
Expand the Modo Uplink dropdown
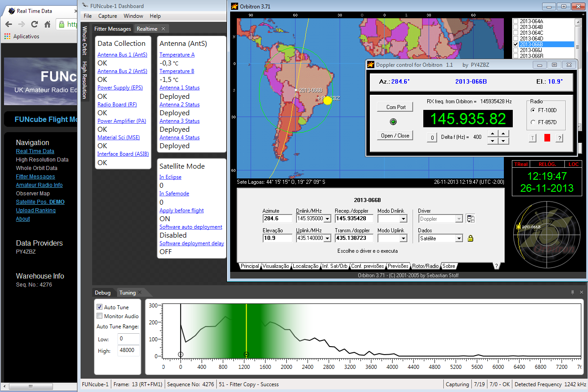403,238
